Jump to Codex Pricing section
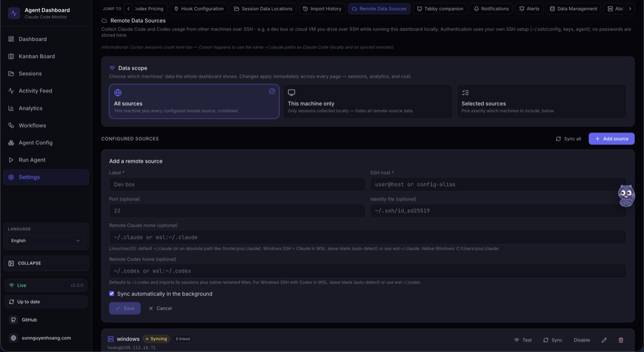Viewport: 644px width, 352px height. point(150,9)
